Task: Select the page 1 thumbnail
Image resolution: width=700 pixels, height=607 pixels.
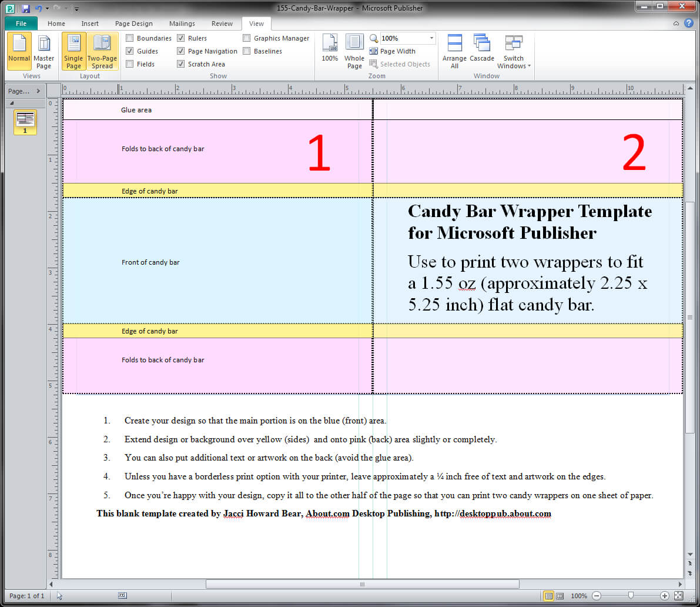Action: pos(25,120)
